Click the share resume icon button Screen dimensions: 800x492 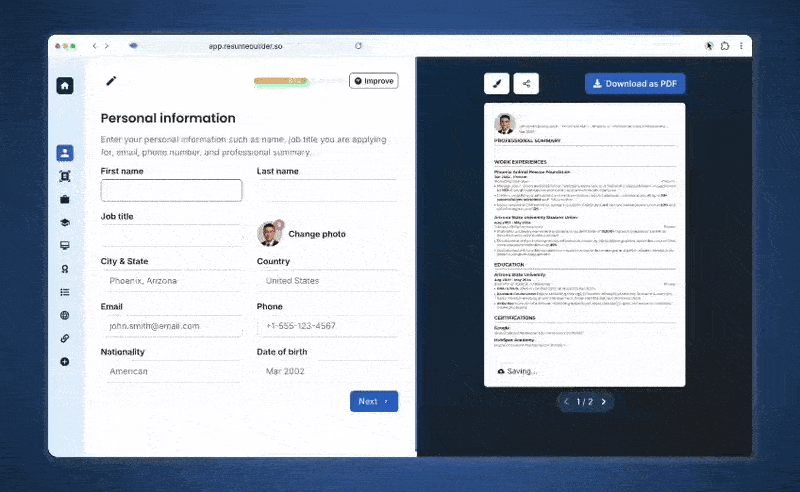click(526, 84)
